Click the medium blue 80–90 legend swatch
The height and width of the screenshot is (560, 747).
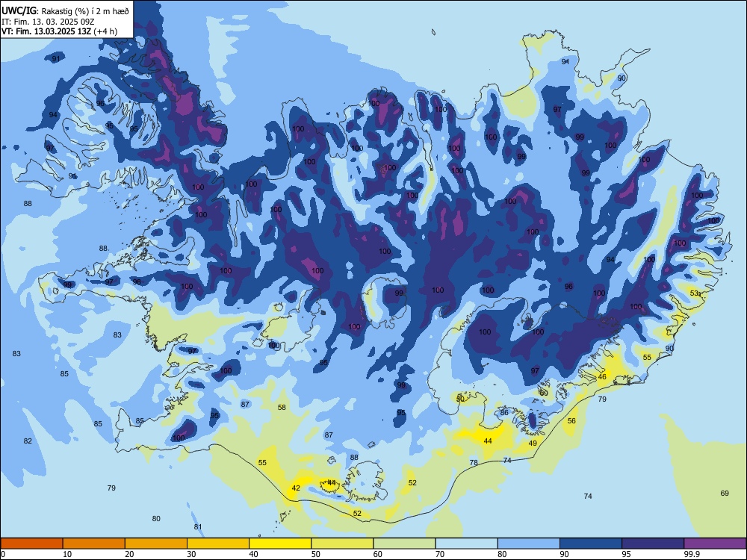coord(529,544)
